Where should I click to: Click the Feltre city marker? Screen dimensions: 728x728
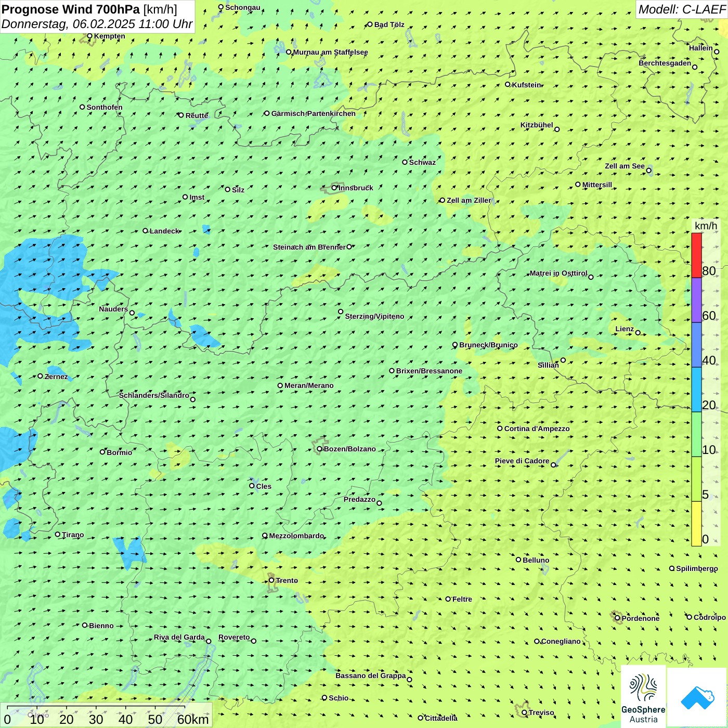coord(448,599)
